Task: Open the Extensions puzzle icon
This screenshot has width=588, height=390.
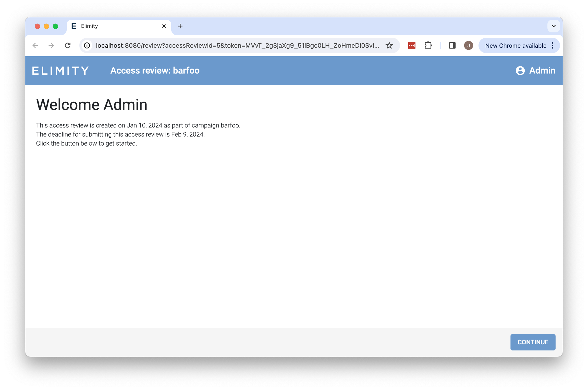Action: click(428, 46)
